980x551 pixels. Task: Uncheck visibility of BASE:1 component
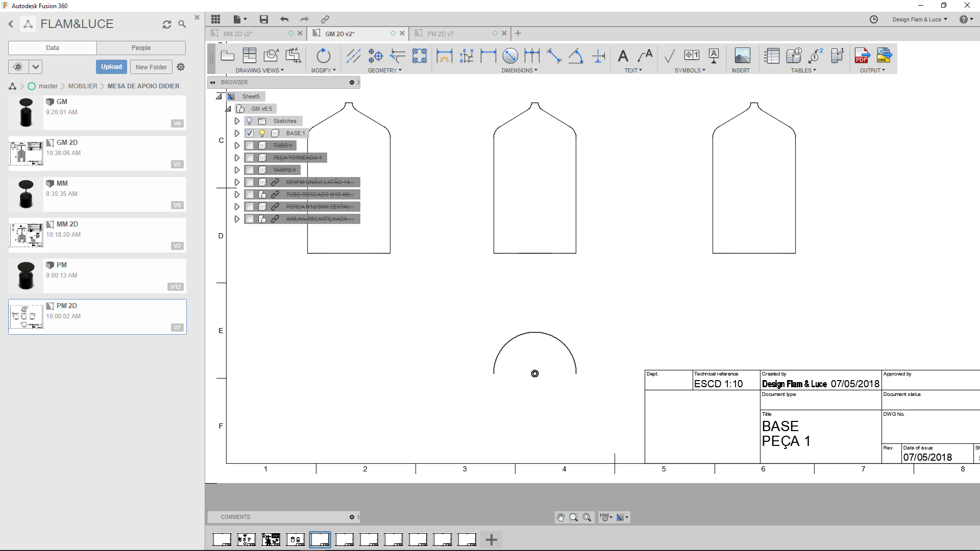250,133
